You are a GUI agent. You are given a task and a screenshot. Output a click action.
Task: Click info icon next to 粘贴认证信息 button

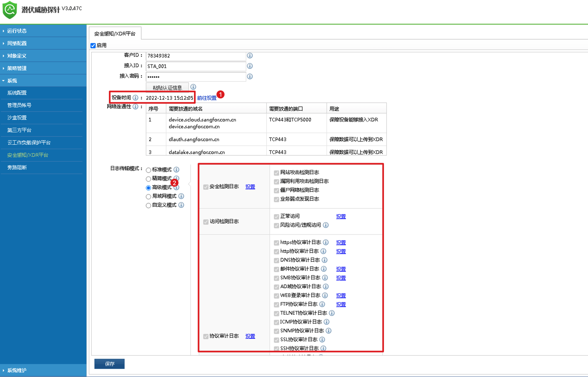tap(193, 87)
